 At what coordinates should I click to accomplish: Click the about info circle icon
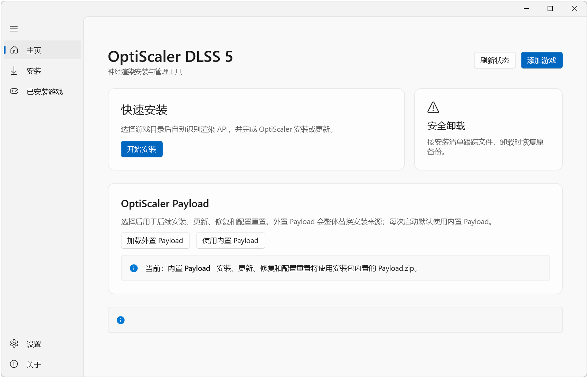14,364
